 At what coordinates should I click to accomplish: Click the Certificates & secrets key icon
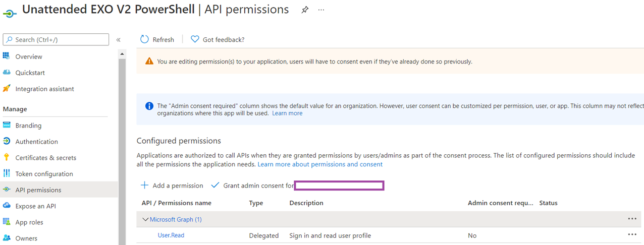pos(7,158)
